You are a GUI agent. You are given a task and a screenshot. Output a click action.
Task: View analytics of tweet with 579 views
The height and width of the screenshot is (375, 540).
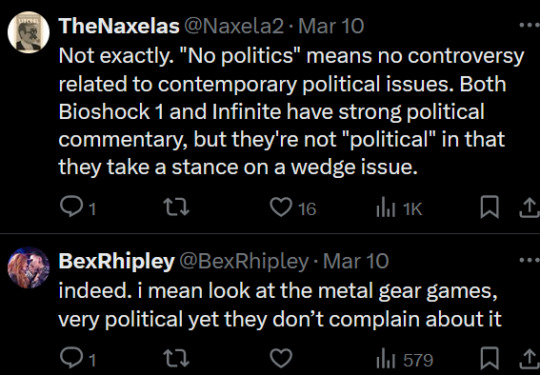(x=404, y=360)
